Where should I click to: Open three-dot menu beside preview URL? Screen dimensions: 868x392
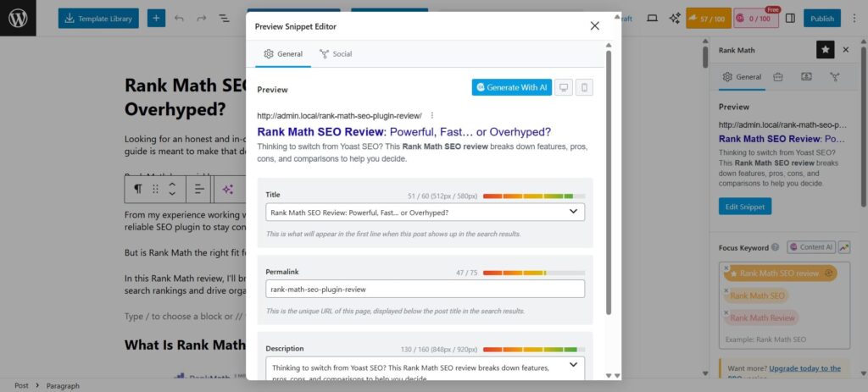pos(432,115)
